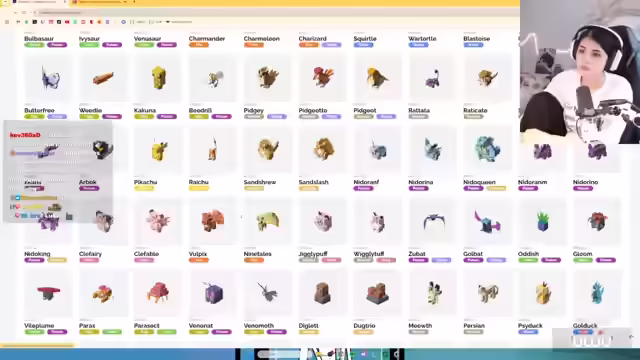Click the Bulbasaur name link
Viewport: 640px width, 360px height.
pyautogui.click(x=39, y=38)
